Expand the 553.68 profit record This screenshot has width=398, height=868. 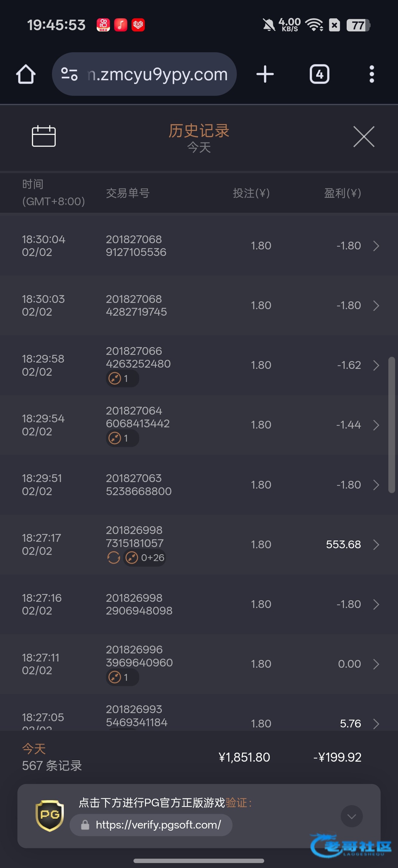376,545
